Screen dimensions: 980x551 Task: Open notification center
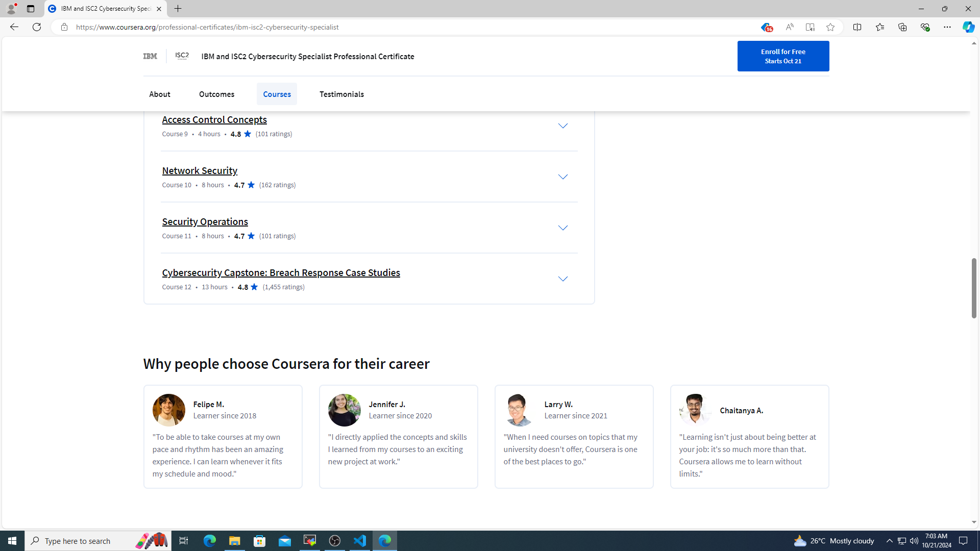[x=963, y=541]
